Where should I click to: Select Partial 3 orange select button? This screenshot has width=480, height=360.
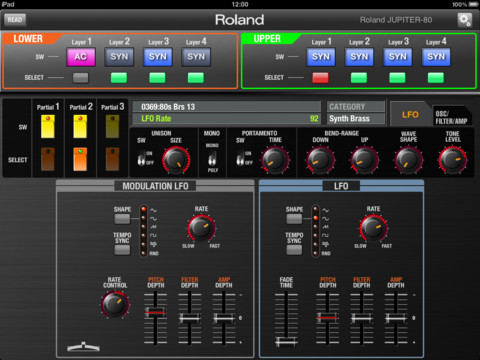[x=112, y=159]
